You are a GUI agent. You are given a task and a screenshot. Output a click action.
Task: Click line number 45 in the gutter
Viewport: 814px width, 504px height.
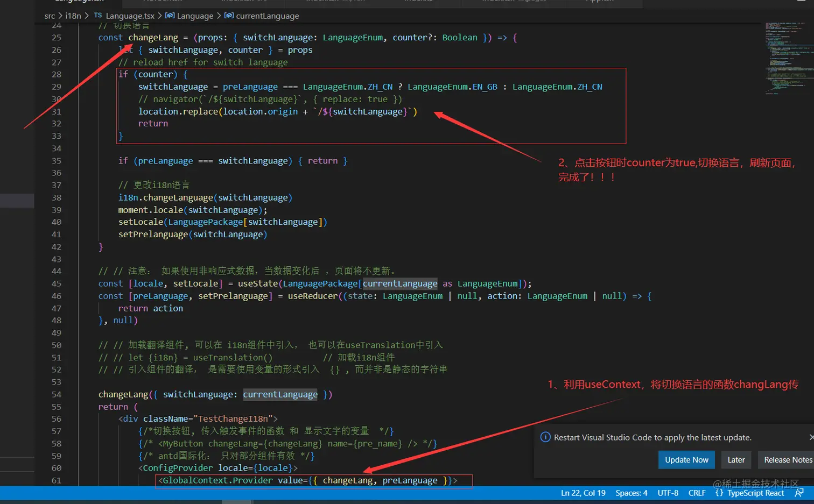[x=57, y=283]
